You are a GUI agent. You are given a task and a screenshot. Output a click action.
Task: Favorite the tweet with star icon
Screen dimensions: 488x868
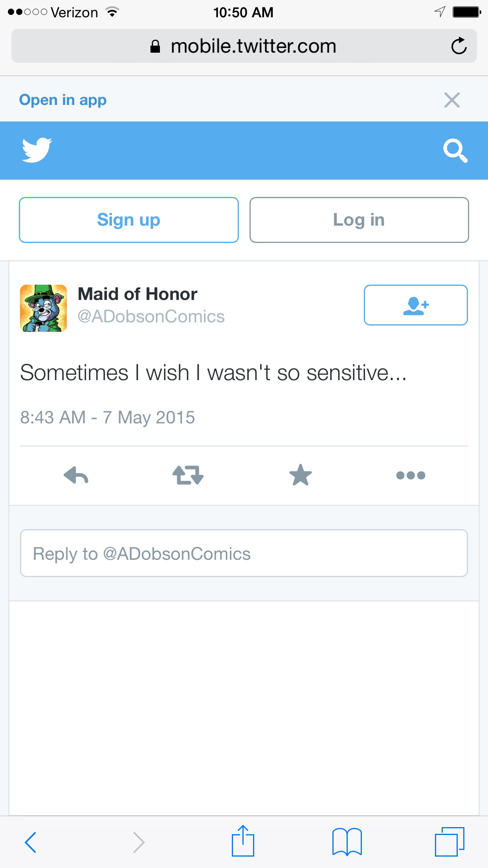pos(300,475)
